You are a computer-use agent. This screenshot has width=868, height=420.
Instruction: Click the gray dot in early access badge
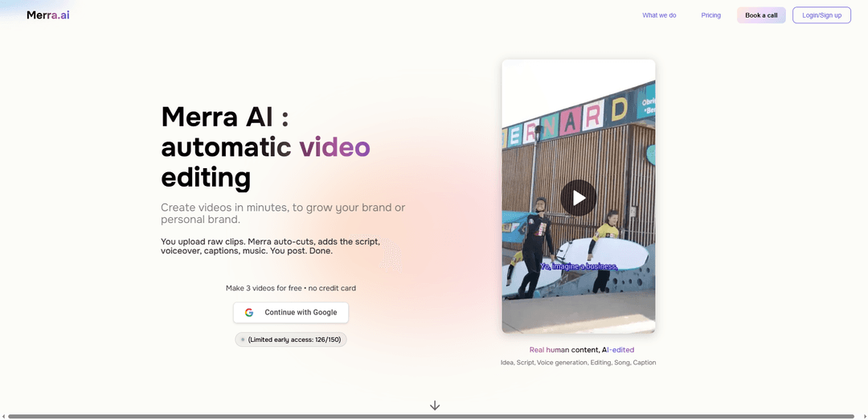[243, 340]
